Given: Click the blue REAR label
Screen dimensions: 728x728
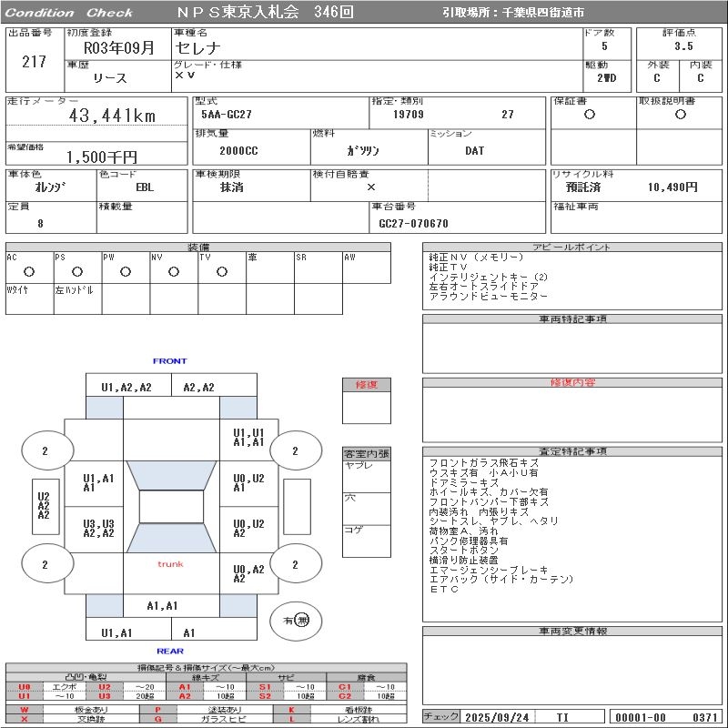Looking at the screenshot, I should coord(170,651).
